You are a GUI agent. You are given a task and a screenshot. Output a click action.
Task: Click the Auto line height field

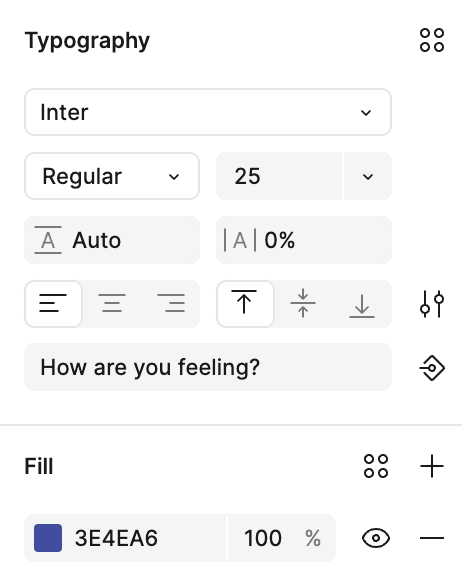pos(112,240)
